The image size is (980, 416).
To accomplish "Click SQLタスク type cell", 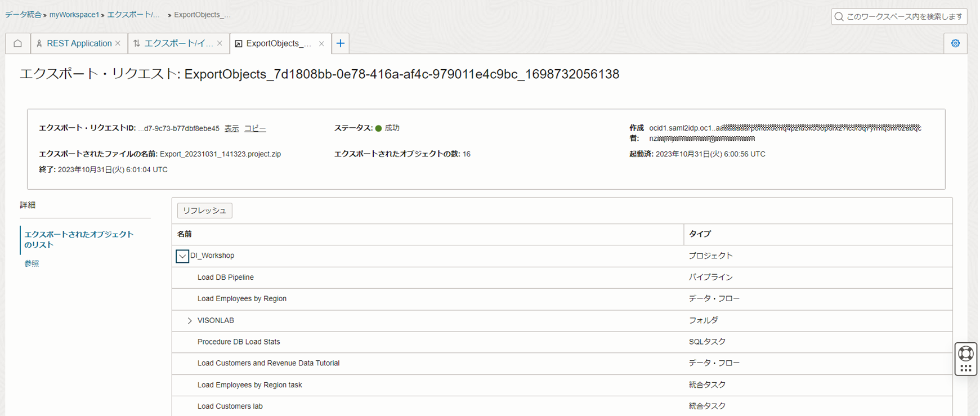I will click(707, 342).
